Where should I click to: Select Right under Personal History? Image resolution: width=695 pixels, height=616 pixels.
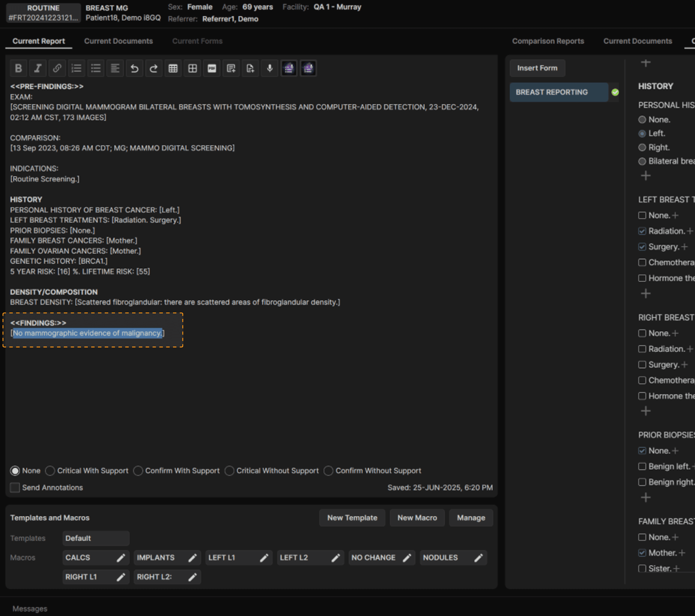(642, 147)
